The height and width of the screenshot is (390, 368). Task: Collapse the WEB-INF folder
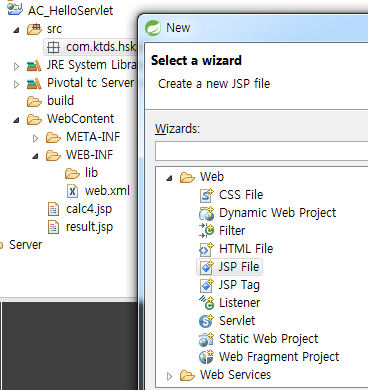point(35,156)
